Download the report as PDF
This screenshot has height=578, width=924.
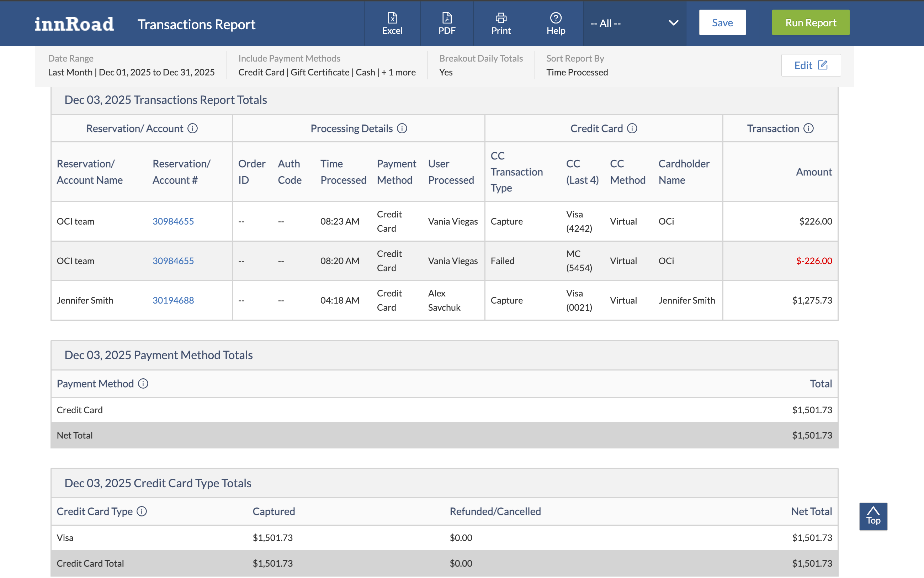(x=447, y=23)
